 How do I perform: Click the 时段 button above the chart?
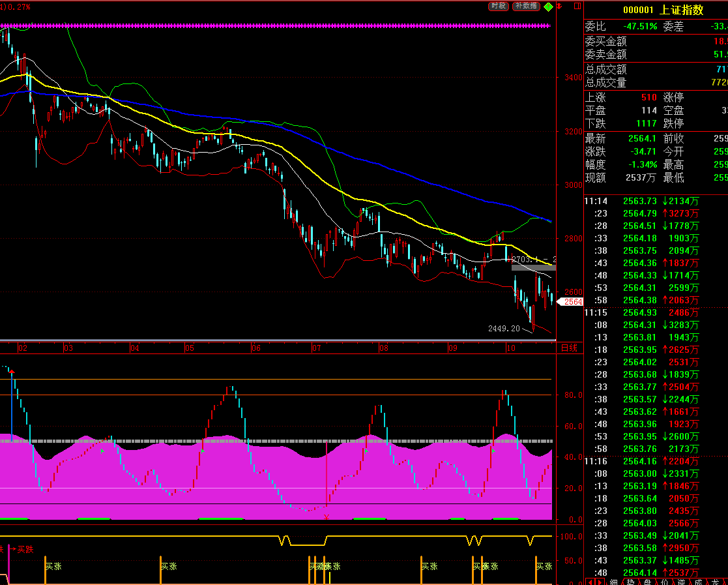pos(499,6)
